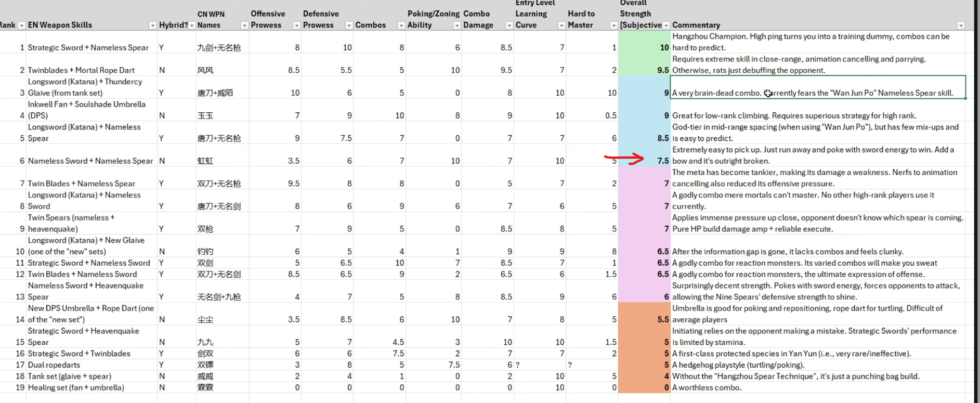
Task: Select the 'Dual ropedarts' cell
Action: click(92, 365)
